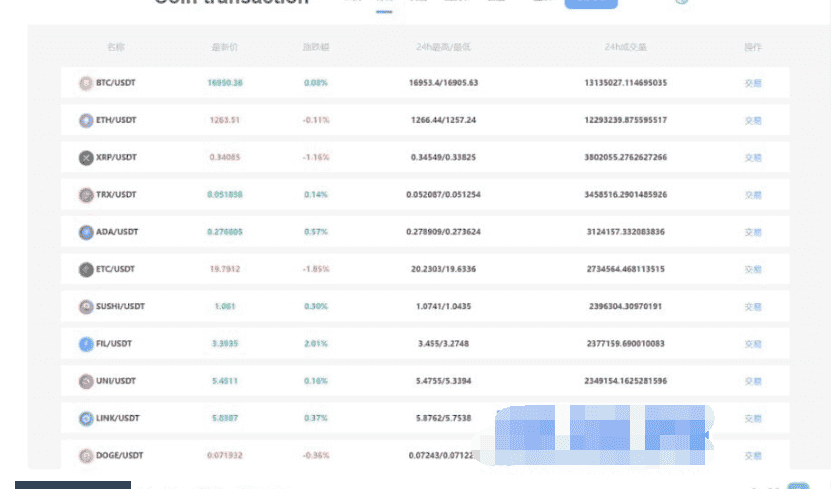Select the DOGE/USDT pair name

(x=119, y=455)
